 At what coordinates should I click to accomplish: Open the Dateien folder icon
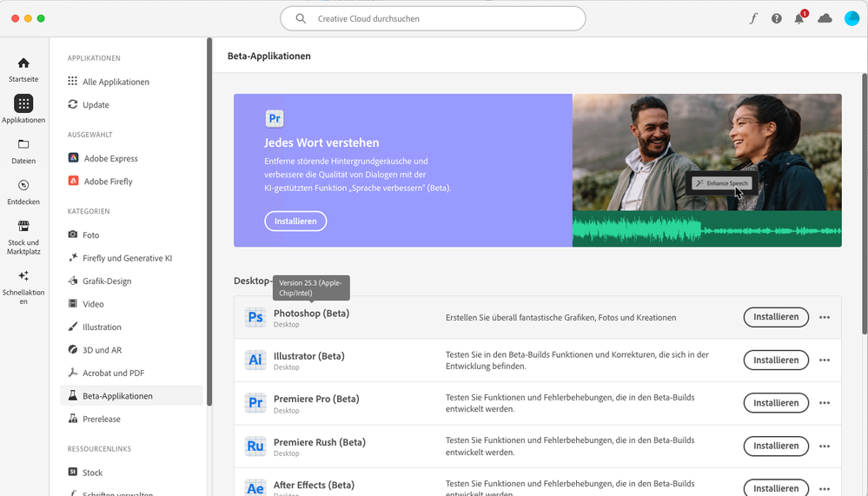coord(23,144)
